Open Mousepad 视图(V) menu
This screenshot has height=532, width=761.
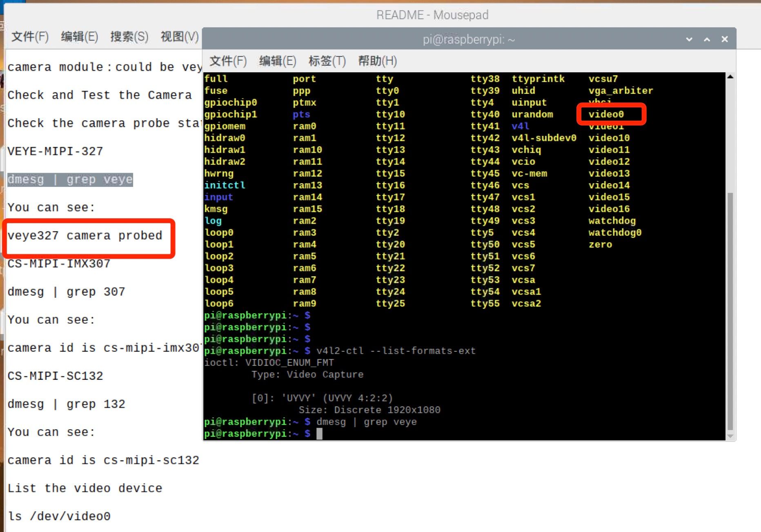(180, 37)
